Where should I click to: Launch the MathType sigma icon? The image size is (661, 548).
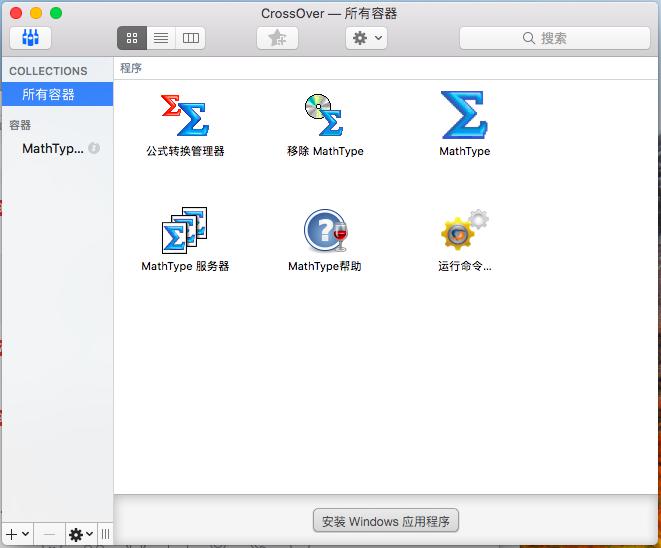(x=464, y=116)
